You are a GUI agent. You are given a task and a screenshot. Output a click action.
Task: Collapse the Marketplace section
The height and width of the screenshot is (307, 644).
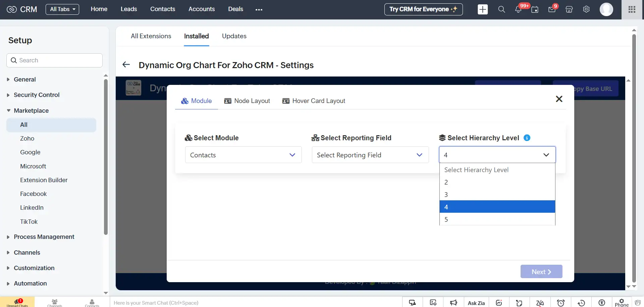(31, 111)
